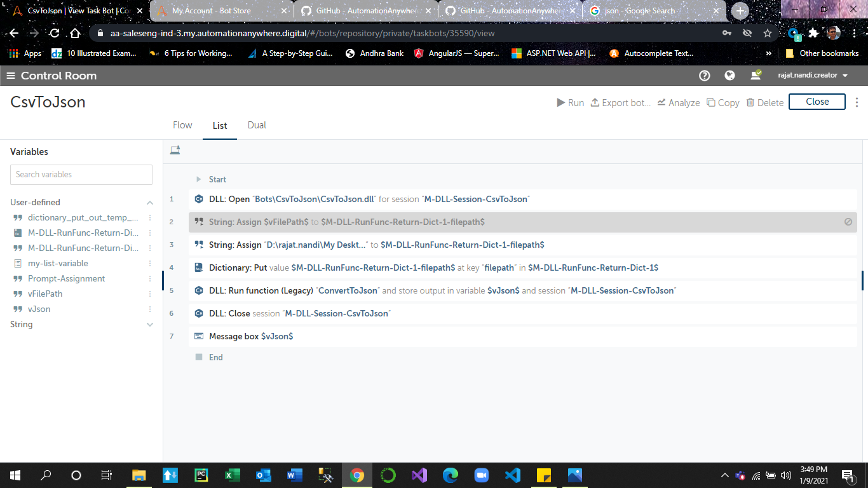The width and height of the screenshot is (868, 488).
Task: Open the Windows Start menu
Action: coord(15,475)
